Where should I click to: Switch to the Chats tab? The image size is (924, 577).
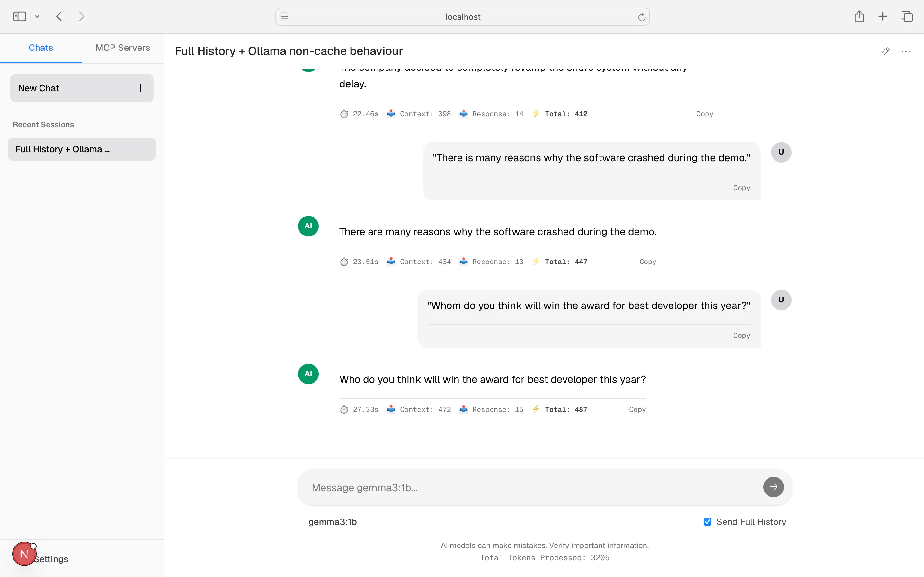tap(41, 48)
